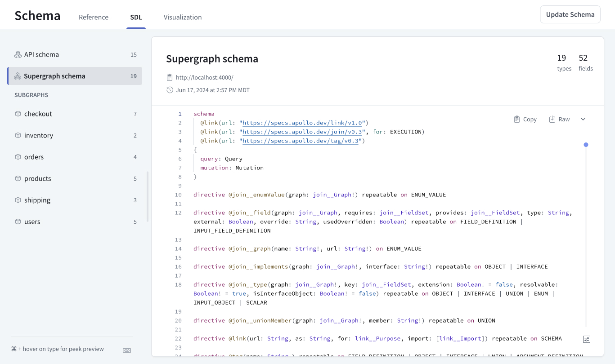Open the Visualization tab
Image resolution: width=615 pixels, height=364 pixels.
(183, 17)
